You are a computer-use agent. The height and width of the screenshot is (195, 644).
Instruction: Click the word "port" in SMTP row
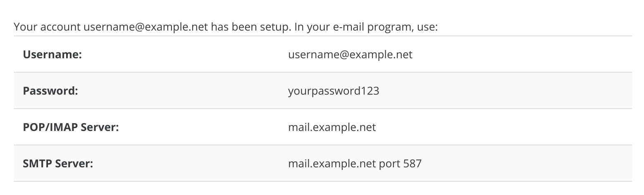(x=389, y=164)
